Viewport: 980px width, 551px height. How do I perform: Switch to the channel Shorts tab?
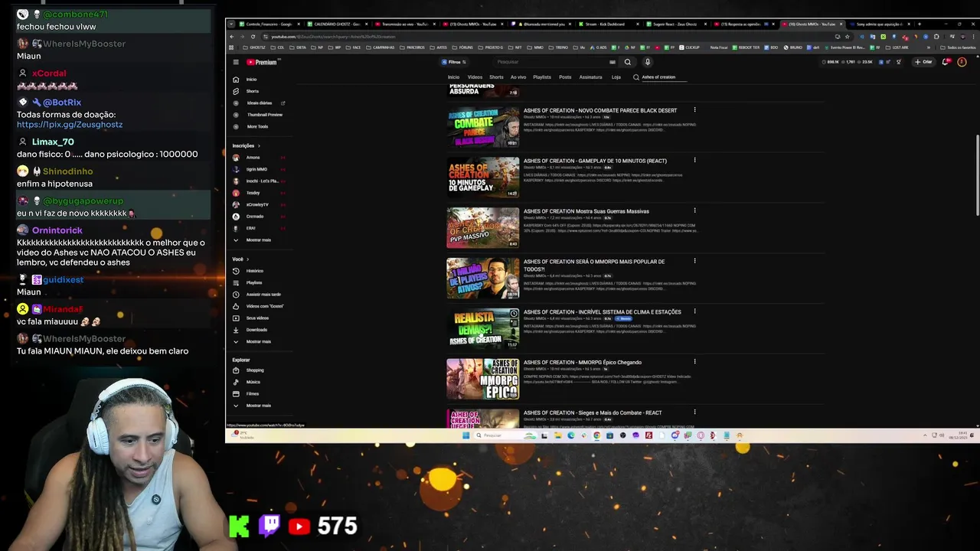pyautogui.click(x=496, y=77)
